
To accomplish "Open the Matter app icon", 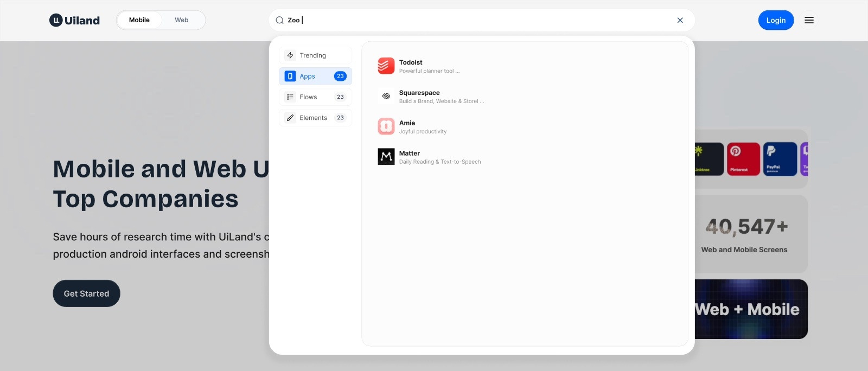I will pos(386,157).
